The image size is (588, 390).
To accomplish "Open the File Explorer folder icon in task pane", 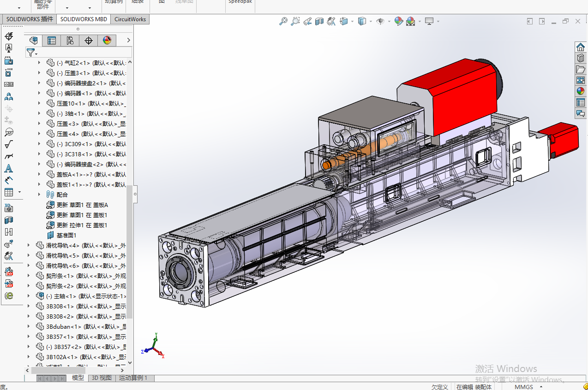I will tap(581, 69).
